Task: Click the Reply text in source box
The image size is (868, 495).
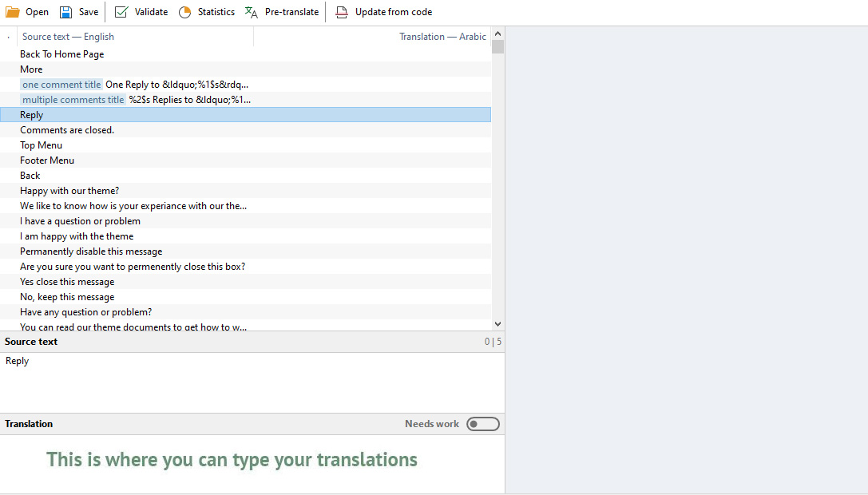Action: click(18, 361)
